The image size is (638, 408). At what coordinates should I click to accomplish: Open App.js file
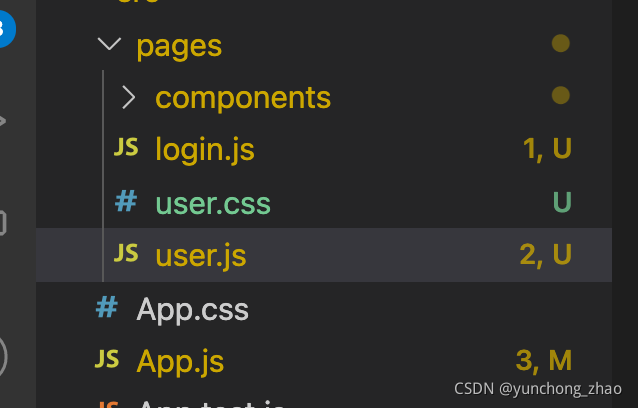tap(180, 362)
